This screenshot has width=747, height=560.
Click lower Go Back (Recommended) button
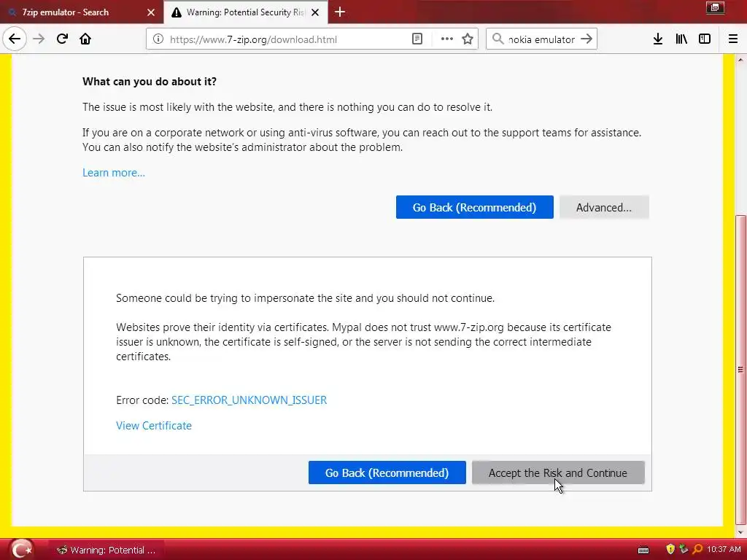click(x=387, y=472)
